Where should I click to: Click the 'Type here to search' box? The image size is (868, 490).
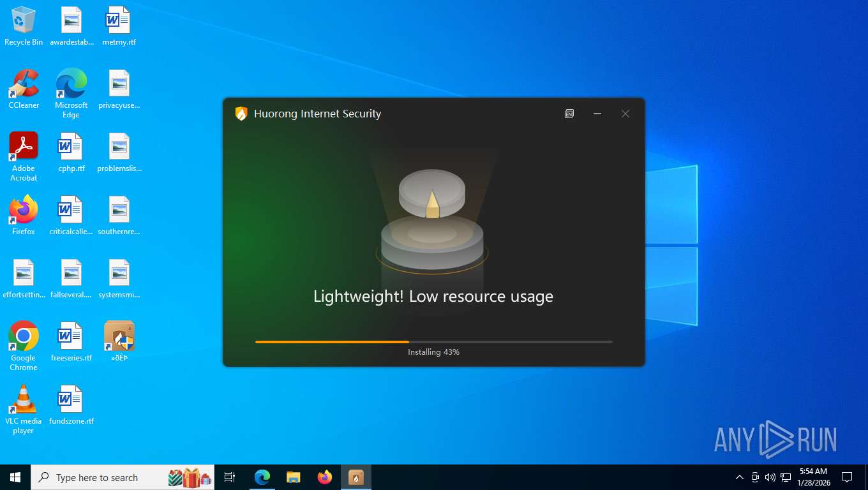click(123, 477)
